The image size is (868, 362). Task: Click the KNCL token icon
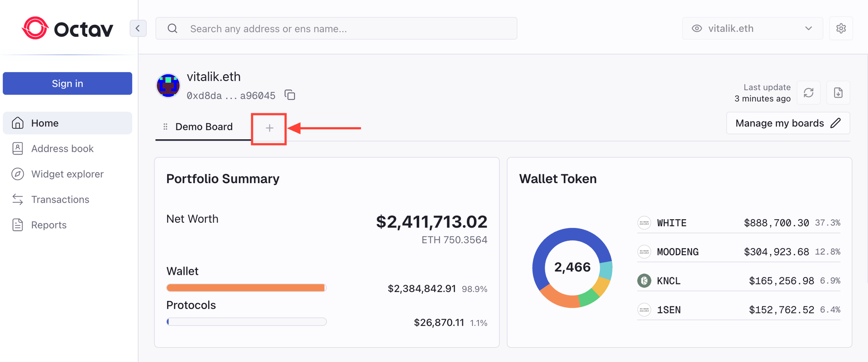644,281
